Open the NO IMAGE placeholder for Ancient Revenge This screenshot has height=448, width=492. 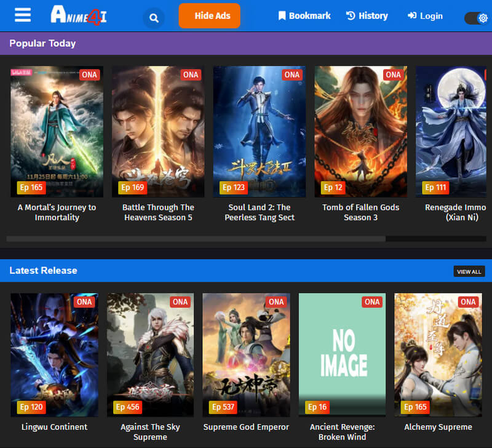pyautogui.click(x=343, y=354)
